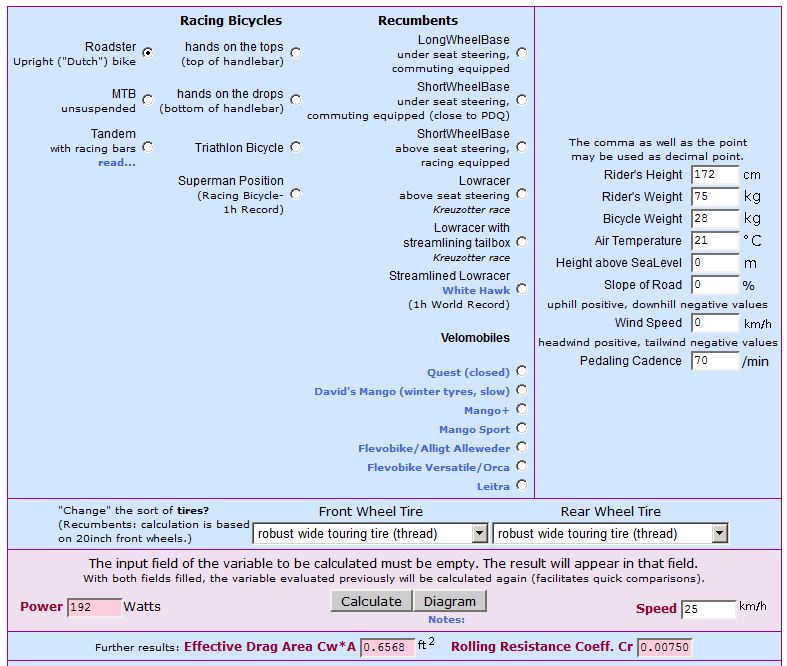Image resolution: width=787 pixels, height=666 pixels.
Task: Open the Quest (closed) link
Action: [468, 372]
